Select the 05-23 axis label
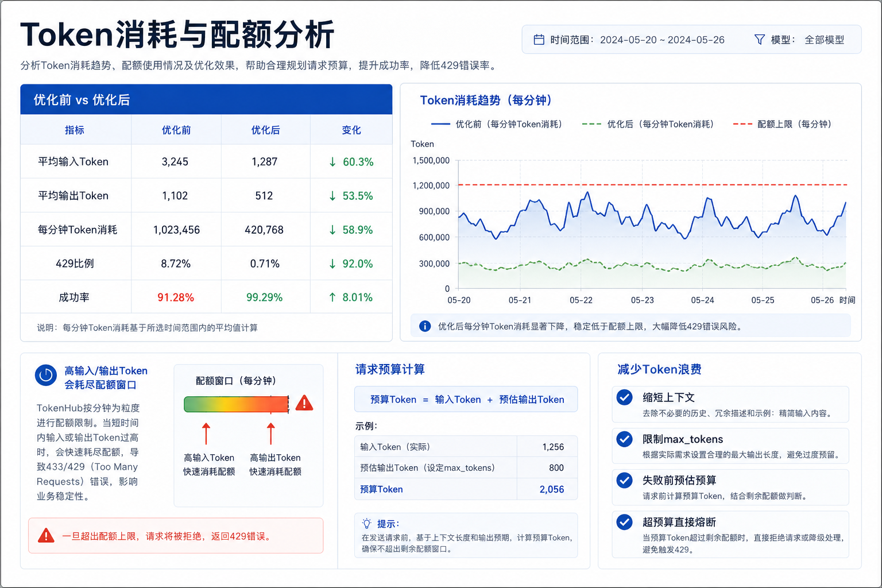The height and width of the screenshot is (588, 882). tap(642, 300)
